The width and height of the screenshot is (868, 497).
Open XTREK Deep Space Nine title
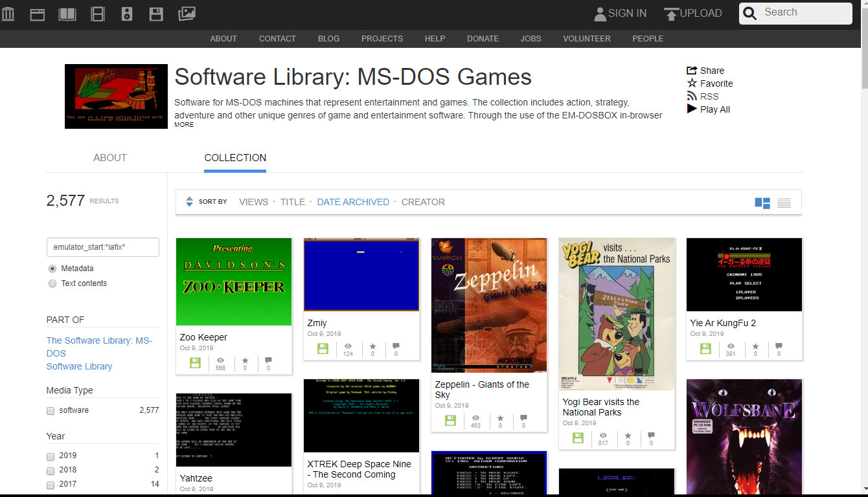click(360, 469)
